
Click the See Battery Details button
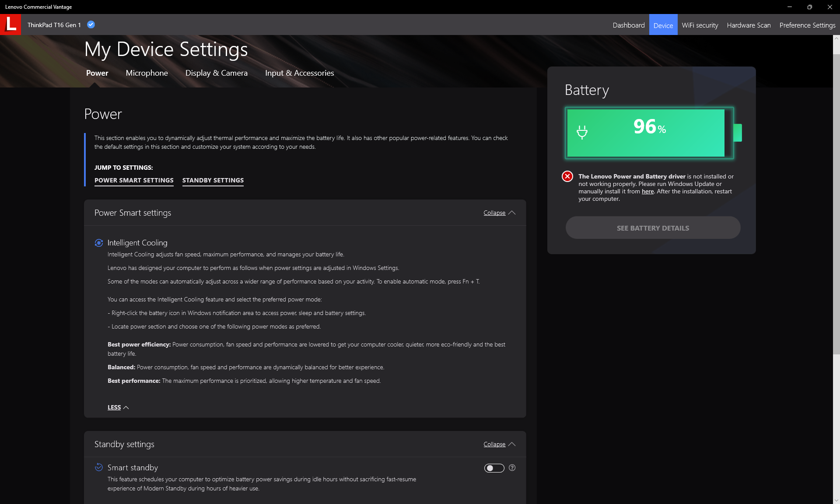653,228
